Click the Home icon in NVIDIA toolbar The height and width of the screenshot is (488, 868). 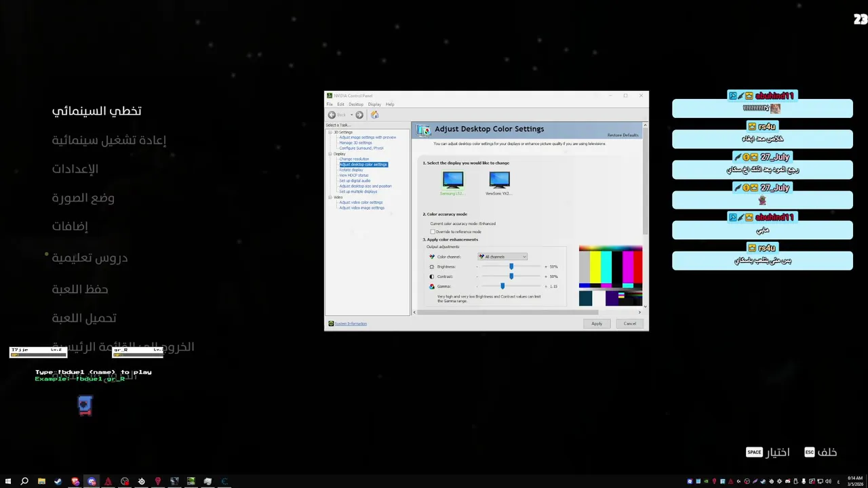(x=374, y=115)
